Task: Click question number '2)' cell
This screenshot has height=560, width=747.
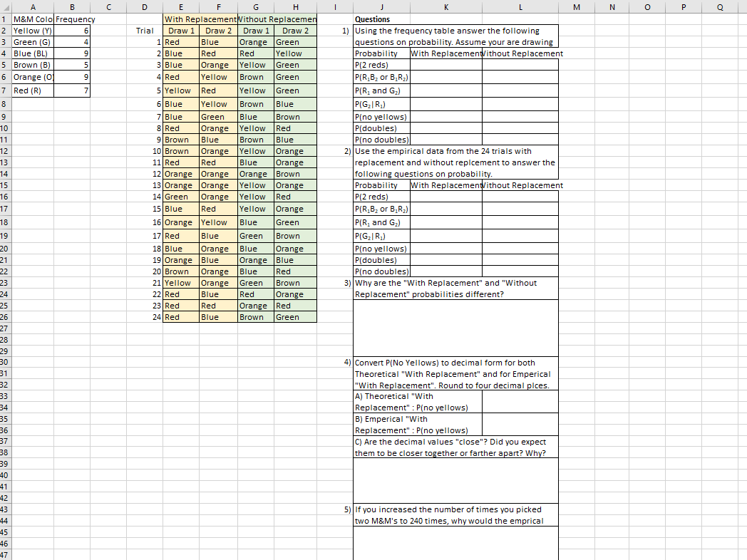Action: click(335, 151)
